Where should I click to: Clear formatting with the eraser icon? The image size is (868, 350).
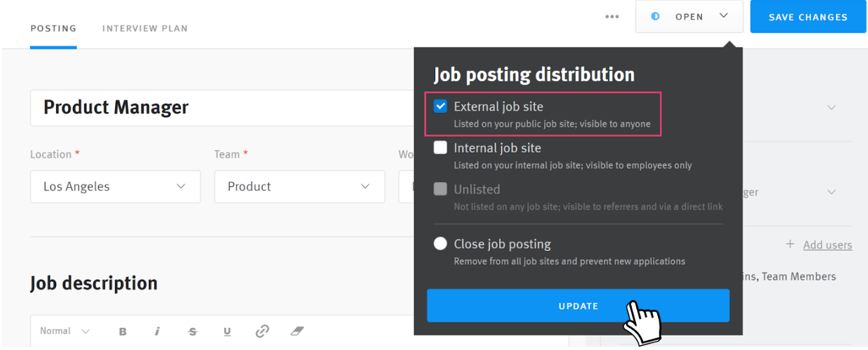tap(297, 331)
